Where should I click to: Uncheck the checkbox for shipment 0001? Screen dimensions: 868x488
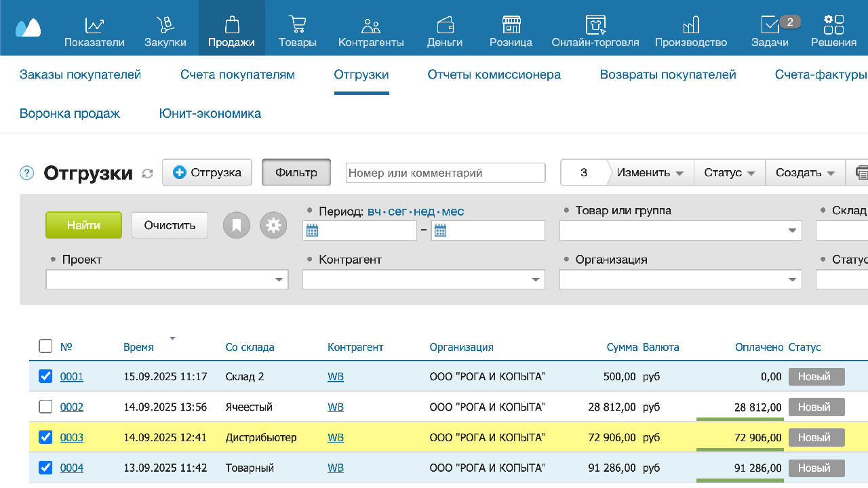point(45,376)
